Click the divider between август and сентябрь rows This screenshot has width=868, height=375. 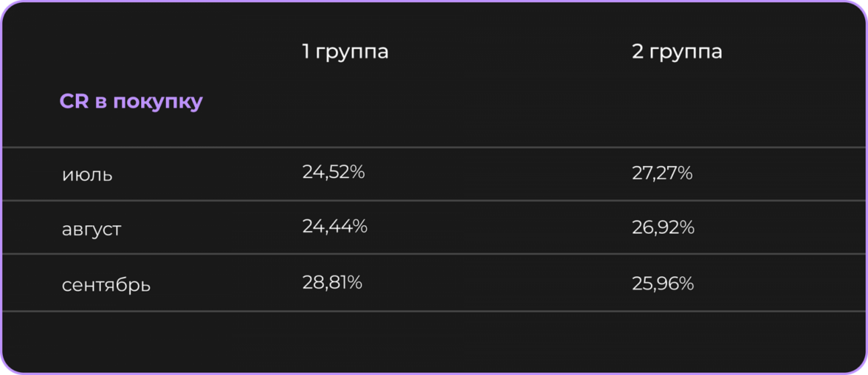tap(434, 255)
